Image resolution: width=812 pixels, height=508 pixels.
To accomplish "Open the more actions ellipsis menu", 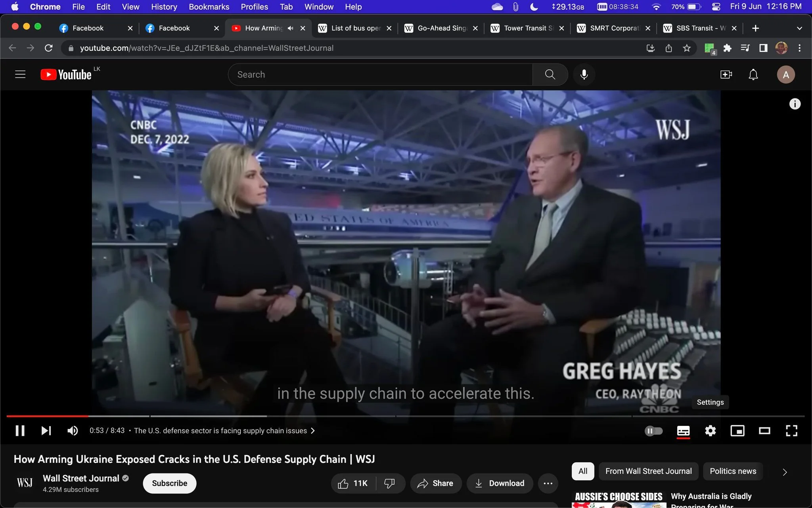I will click(548, 483).
